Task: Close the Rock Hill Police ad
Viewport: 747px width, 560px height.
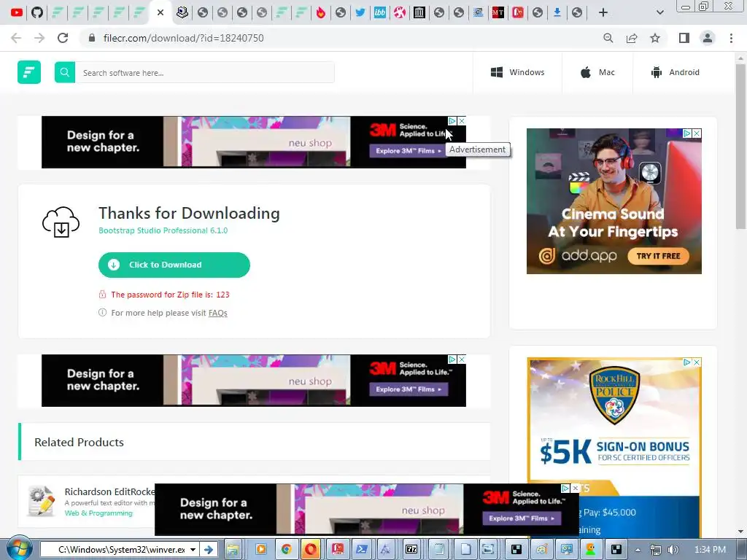Action: tap(697, 362)
